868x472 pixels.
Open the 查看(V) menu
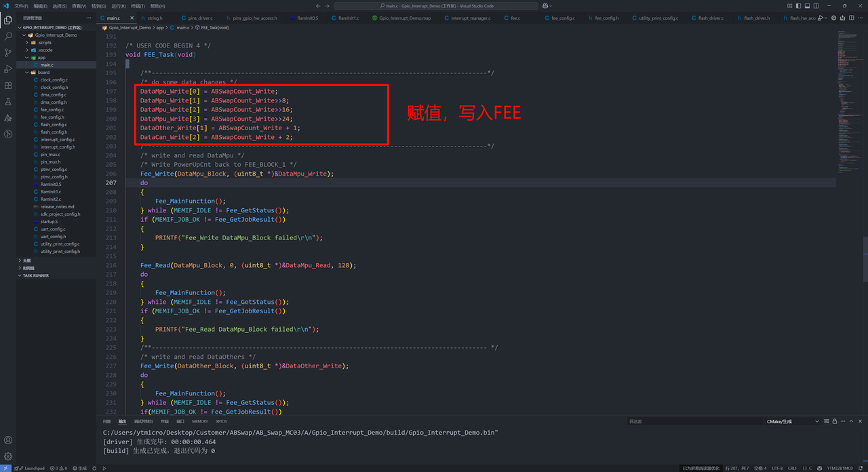point(79,6)
